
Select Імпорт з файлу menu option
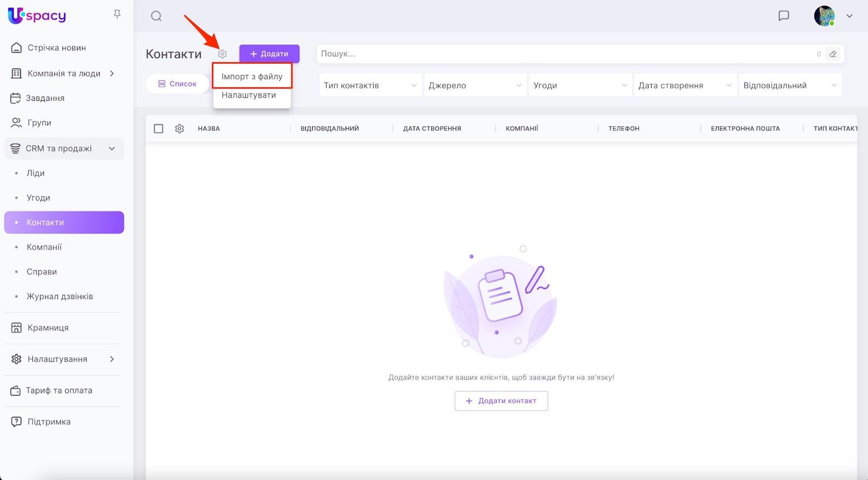click(x=252, y=77)
